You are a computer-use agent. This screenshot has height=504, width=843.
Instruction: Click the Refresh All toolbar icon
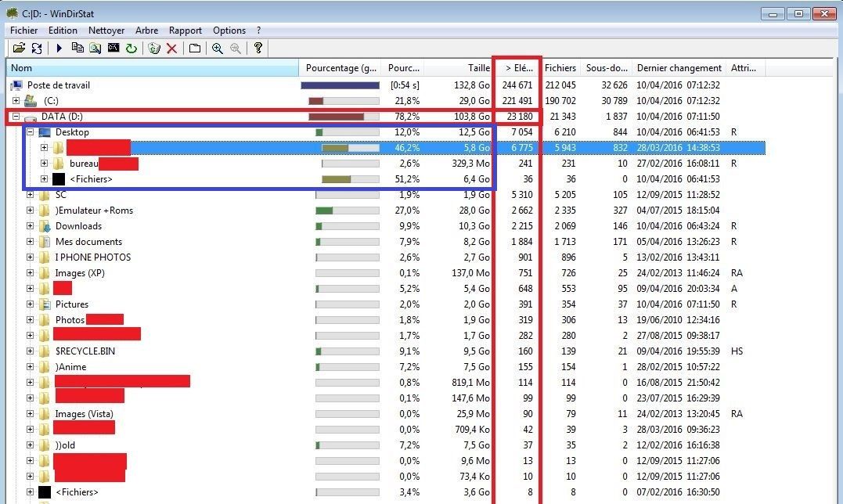[36, 48]
